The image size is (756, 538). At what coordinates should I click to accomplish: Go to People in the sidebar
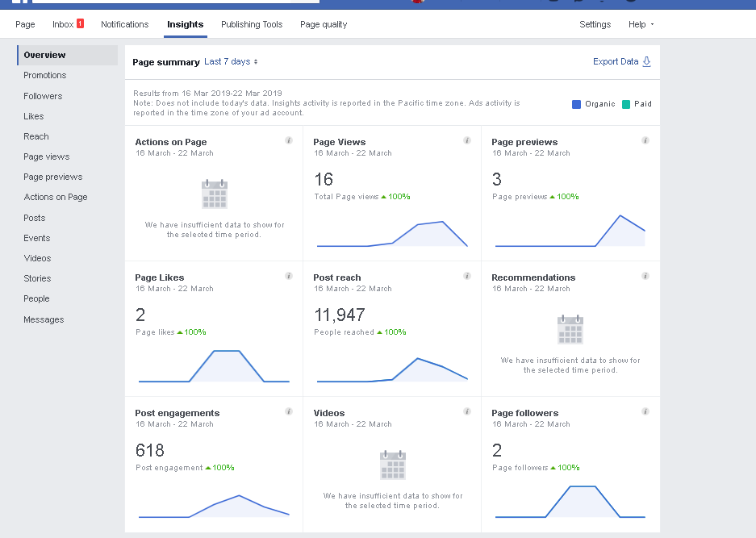coord(36,299)
